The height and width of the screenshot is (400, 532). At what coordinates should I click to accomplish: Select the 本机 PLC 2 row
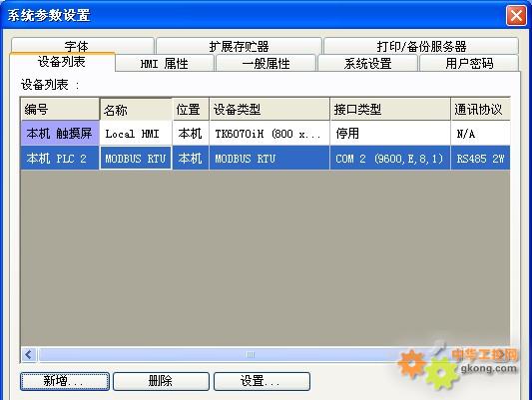[x=266, y=158]
